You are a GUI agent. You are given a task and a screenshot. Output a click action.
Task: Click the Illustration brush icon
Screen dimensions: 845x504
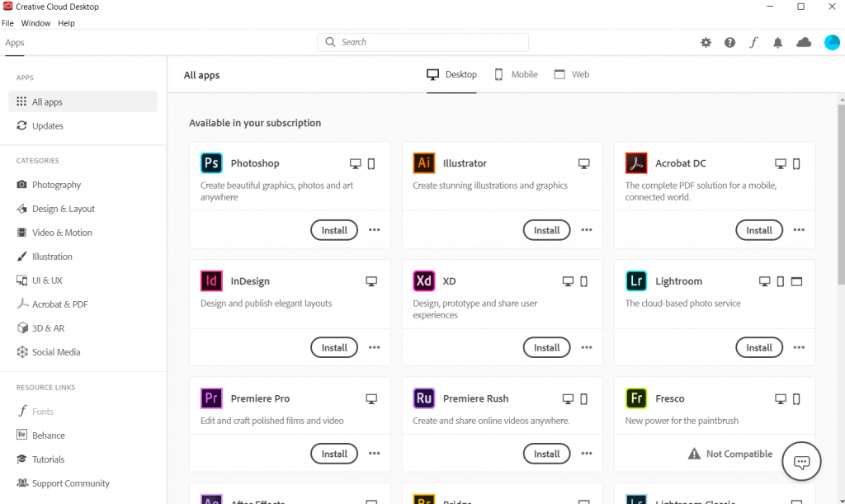[21, 257]
